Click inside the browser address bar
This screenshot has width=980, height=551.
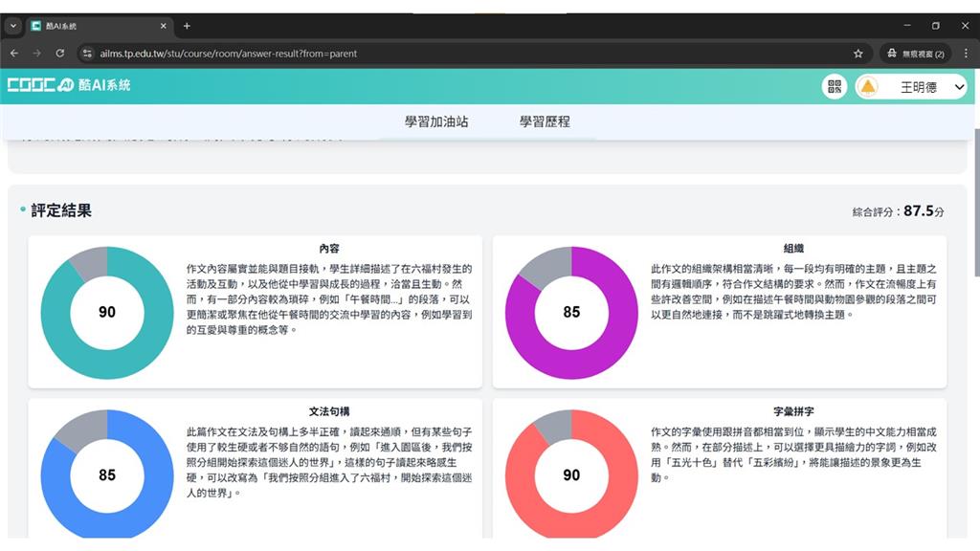point(383,54)
